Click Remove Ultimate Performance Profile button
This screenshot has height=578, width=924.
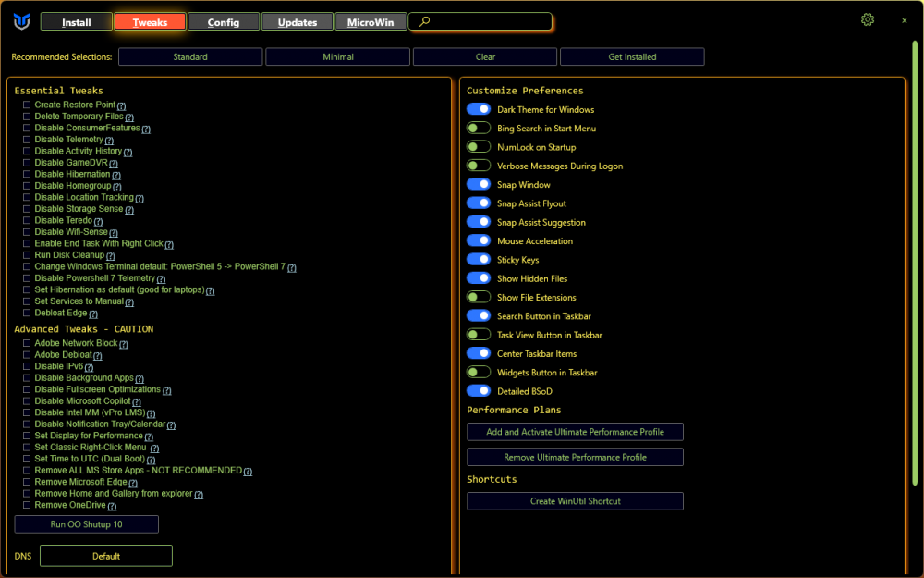pyautogui.click(x=575, y=457)
